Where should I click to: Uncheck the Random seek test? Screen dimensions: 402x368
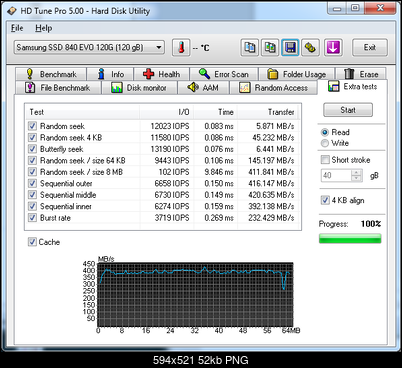point(32,126)
